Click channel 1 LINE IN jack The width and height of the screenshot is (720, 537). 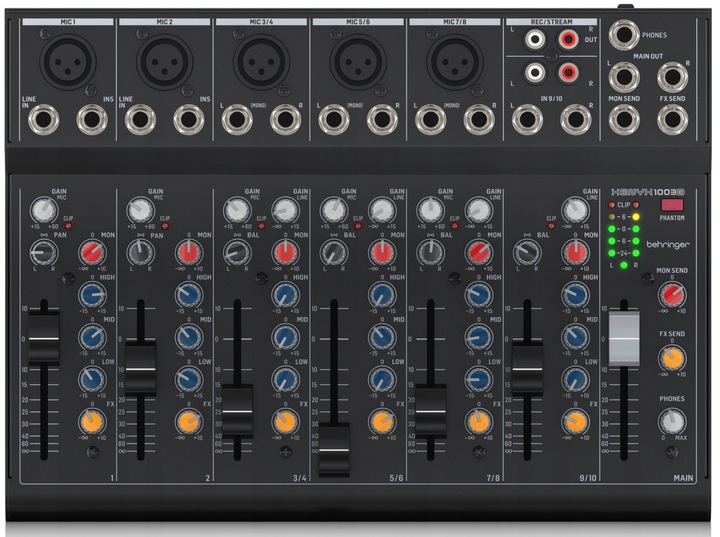[x=44, y=119]
